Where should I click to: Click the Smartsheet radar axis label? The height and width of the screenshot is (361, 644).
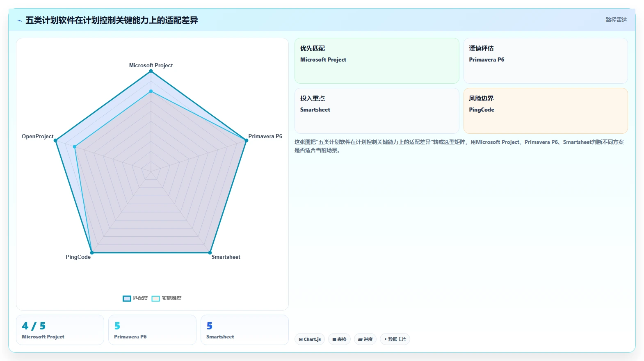point(226,257)
